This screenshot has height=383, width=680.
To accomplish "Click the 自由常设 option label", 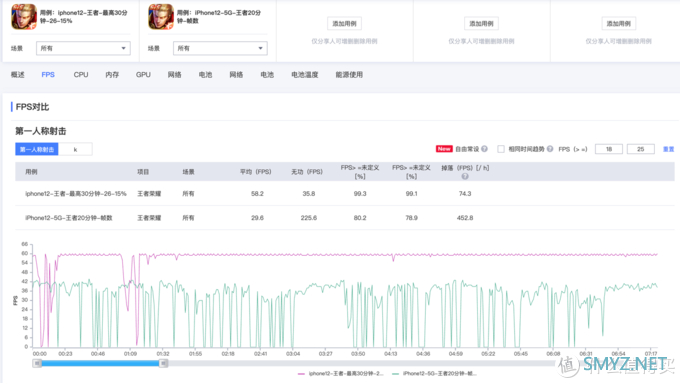I will 467,149.
